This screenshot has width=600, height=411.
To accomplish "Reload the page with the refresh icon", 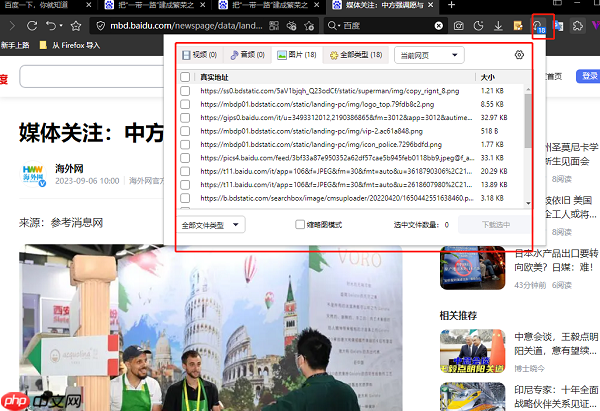I will pos(32,26).
